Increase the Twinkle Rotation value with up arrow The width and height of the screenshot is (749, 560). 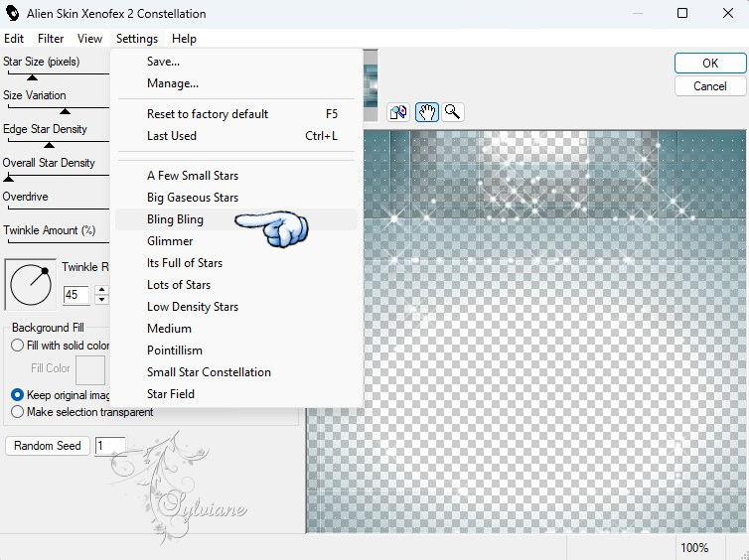tap(101, 290)
